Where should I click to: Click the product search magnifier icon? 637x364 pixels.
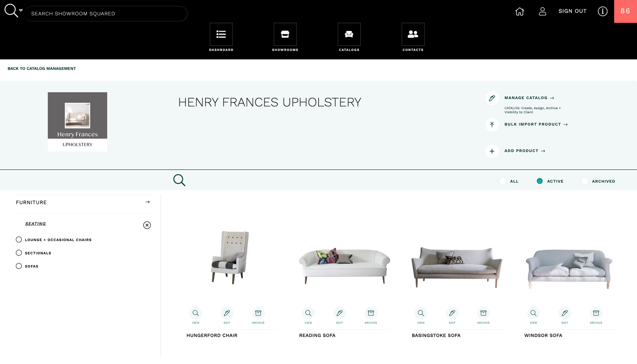[179, 180]
